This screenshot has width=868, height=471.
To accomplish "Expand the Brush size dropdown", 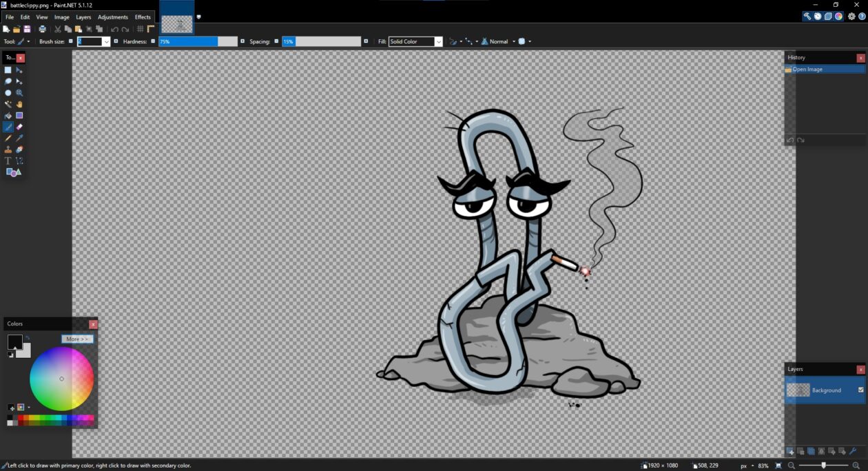I will point(106,41).
